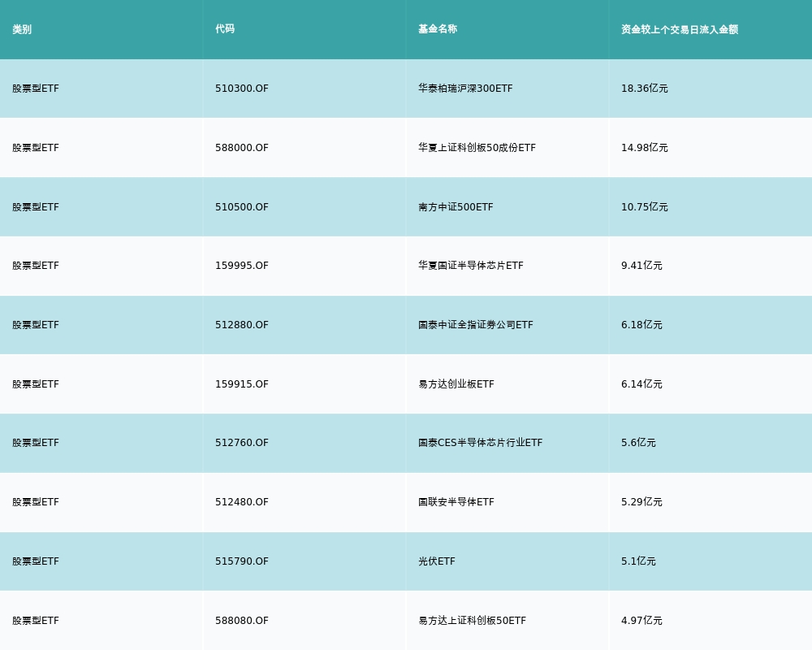Select code cell 159995.OF
The height and width of the screenshot is (650, 812).
click(242, 266)
